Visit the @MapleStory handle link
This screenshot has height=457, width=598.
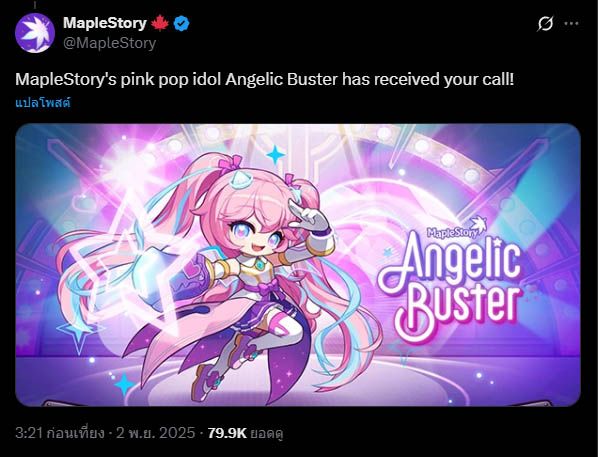[x=109, y=43]
